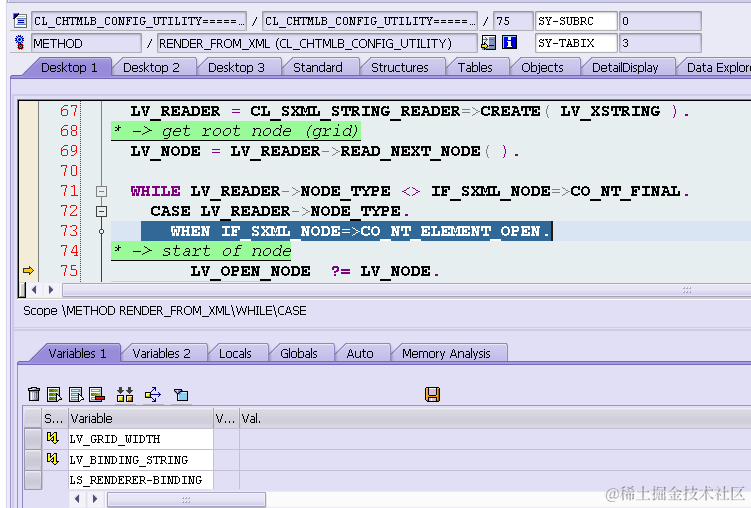The image size is (751, 508).
Task: Click the statement LV_OPEN_NODE ?= LV_NODE
Action: coord(315,271)
